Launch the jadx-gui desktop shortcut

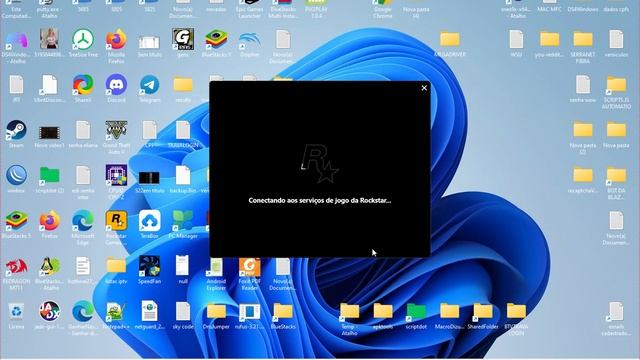(49, 312)
